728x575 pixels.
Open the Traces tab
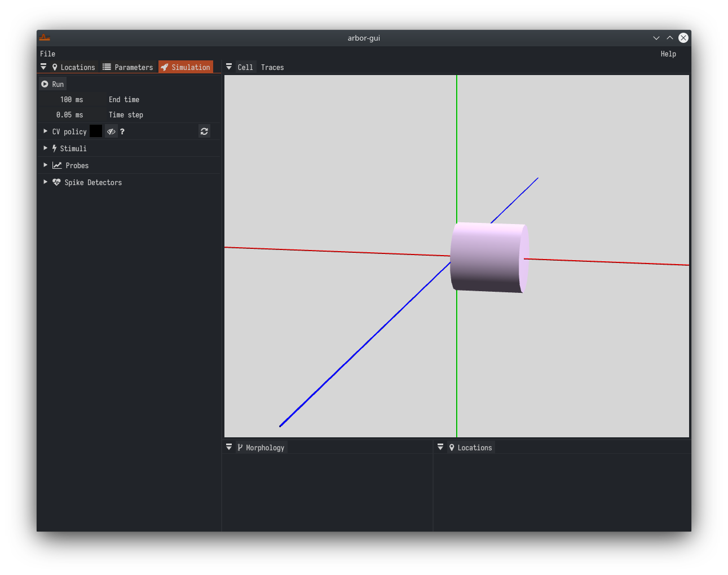272,67
